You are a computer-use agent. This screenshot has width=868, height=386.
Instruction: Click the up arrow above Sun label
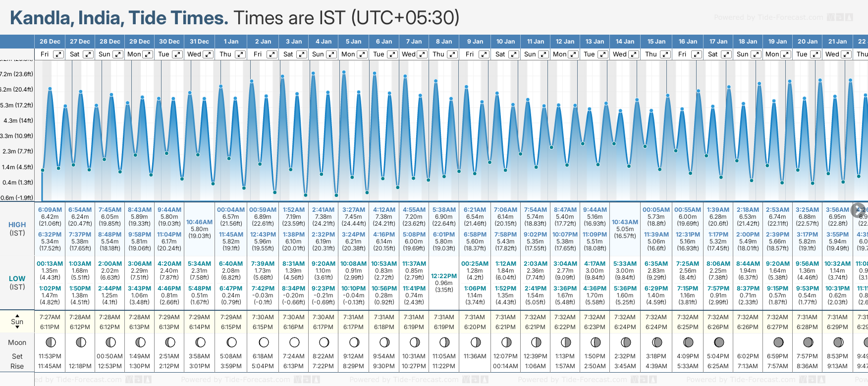click(x=17, y=315)
